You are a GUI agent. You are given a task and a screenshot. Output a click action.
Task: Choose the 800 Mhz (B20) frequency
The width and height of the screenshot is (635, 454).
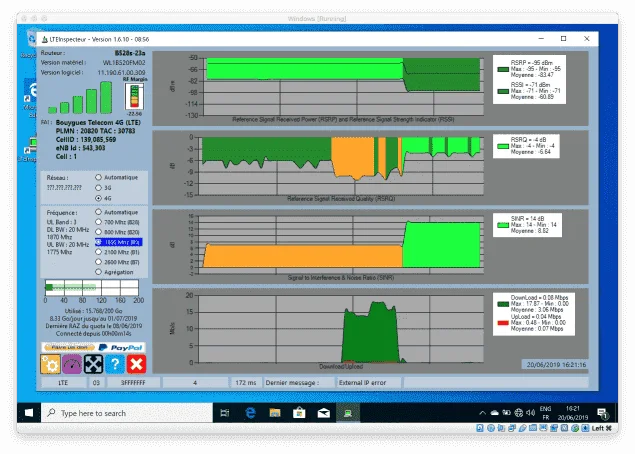(x=117, y=232)
